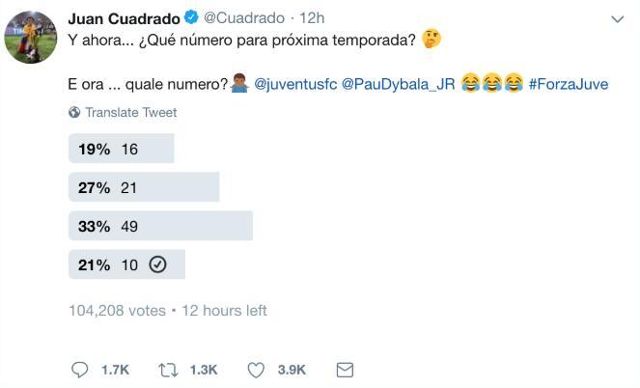Click the 12h tweet timestamp
640x388 pixels.
[312, 18]
